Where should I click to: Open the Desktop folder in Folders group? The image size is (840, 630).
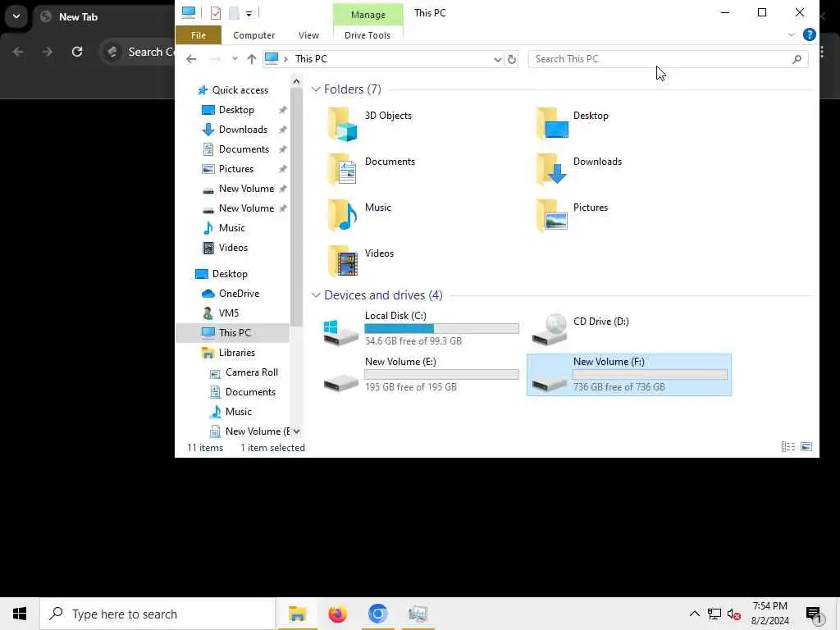572,124
